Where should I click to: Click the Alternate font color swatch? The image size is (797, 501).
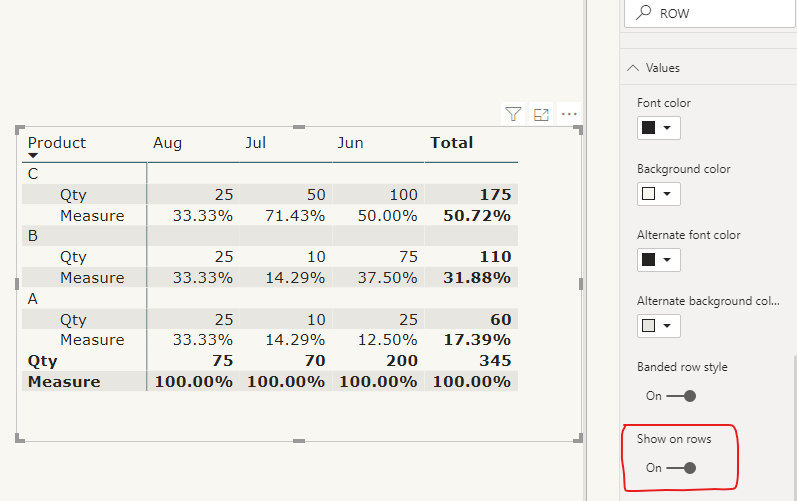649,260
